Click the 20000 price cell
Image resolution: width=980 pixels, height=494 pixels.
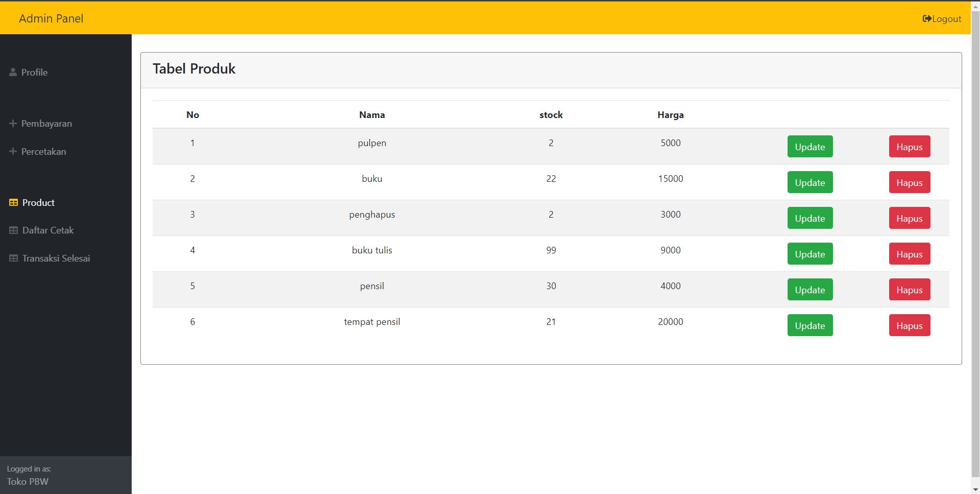[671, 322]
